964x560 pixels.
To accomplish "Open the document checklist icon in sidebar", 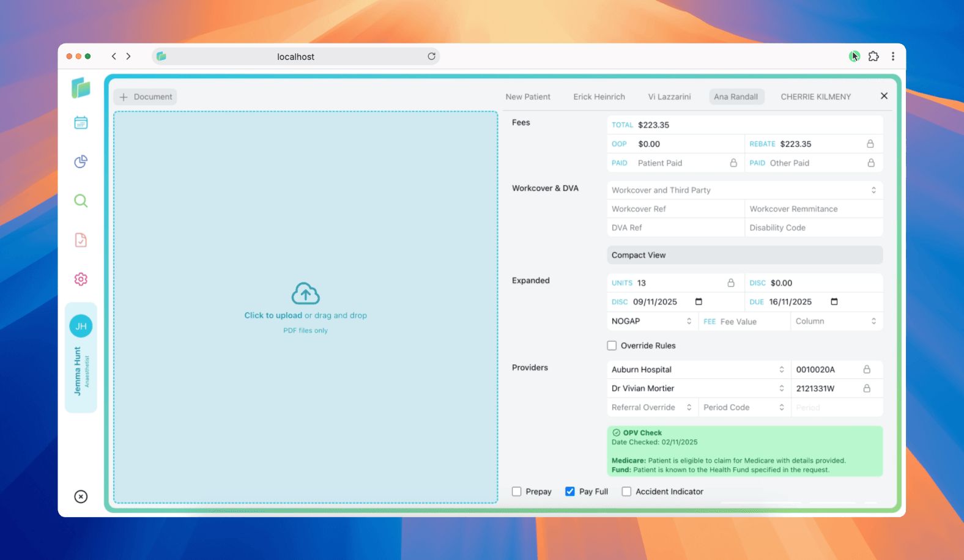I will coord(81,240).
